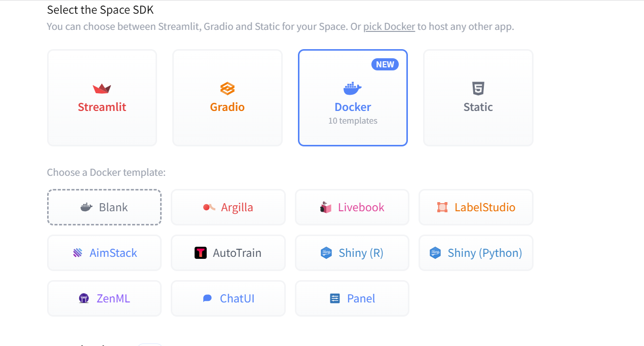Pick the LabelStudio template
Viewport: 644px width, 346px height.
click(x=476, y=207)
